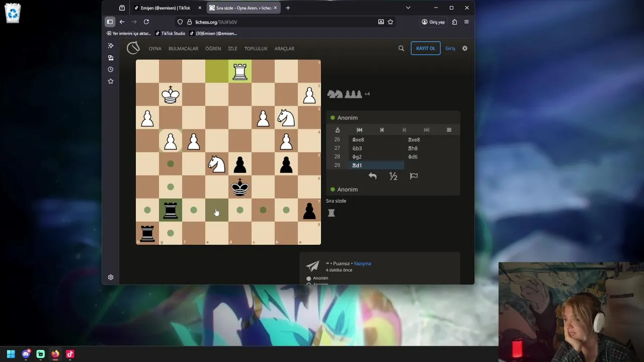Click the white rook on d1
The width and height of the screenshot is (644, 362).
(x=240, y=71)
